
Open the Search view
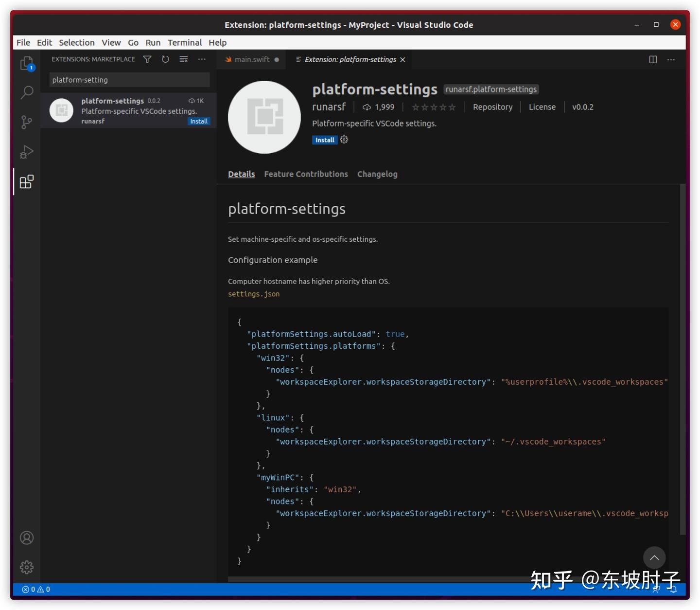[x=26, y=92]
